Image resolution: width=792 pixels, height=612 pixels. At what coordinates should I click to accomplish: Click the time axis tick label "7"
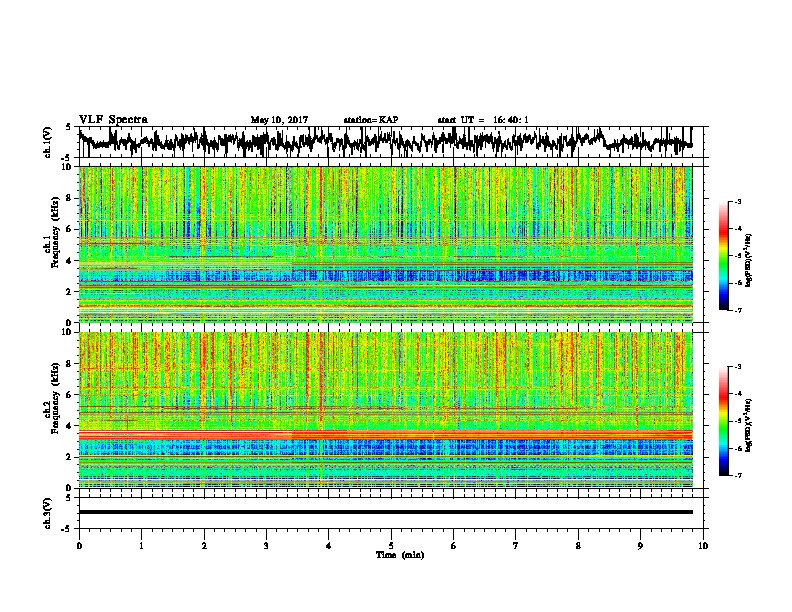(516, 546)
